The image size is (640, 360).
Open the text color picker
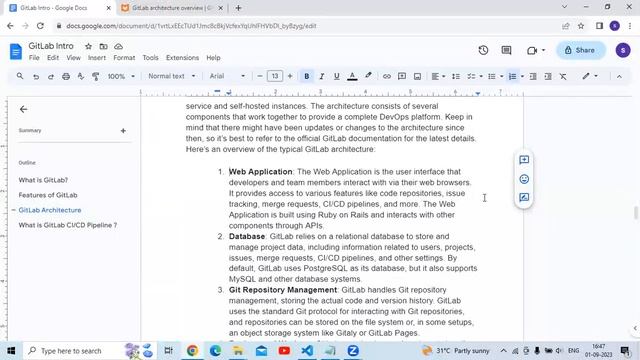pyautogui.click(x=352, y=76)
